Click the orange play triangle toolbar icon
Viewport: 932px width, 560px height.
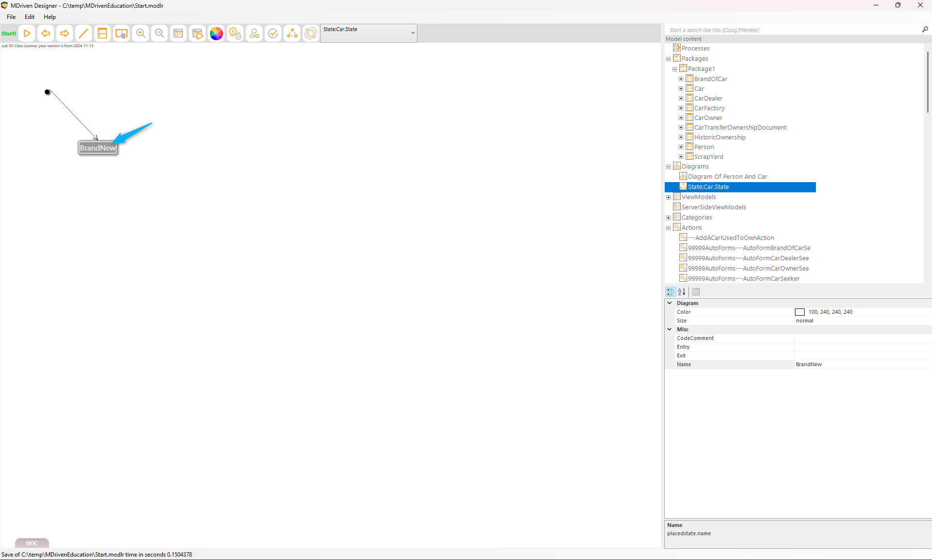coord(27,34)
